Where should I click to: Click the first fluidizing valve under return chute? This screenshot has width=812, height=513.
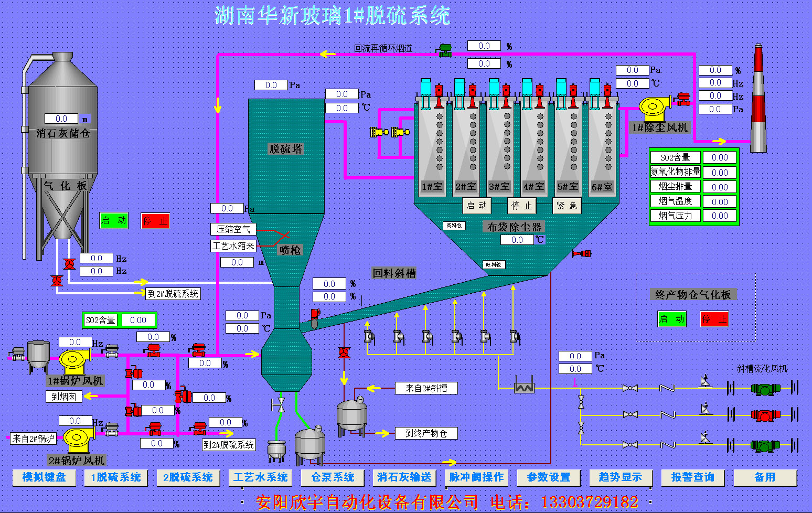pos(369,336)
